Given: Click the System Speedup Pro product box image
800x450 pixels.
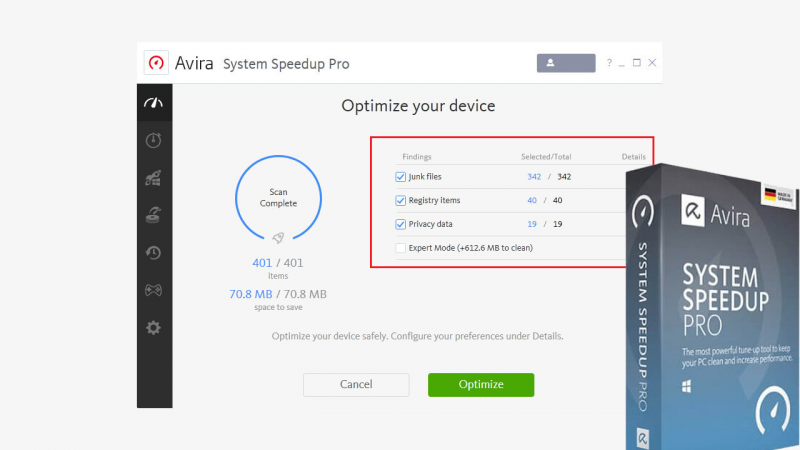Looking at the screenshot, I should (712, 307).
